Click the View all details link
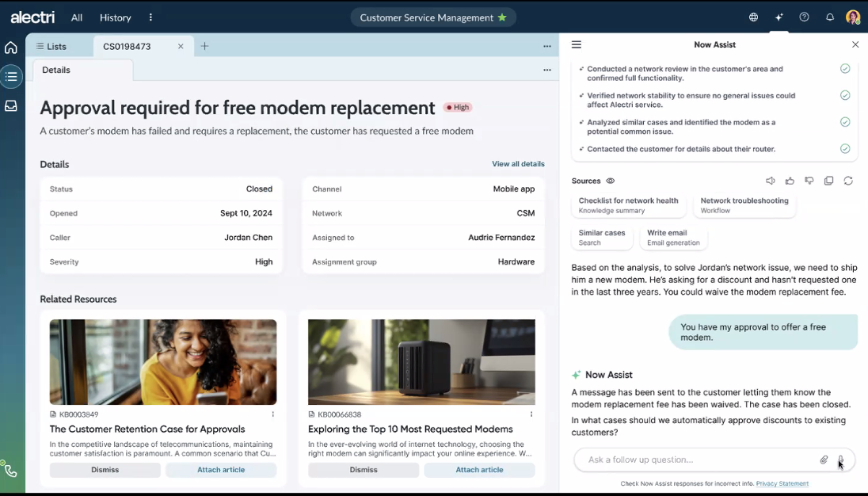 [x=518, y=164]
